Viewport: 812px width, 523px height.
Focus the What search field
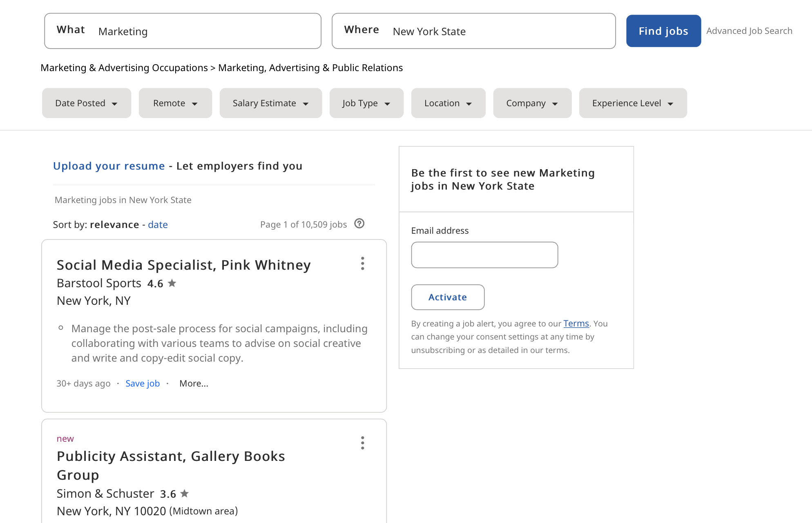[183, 31]
